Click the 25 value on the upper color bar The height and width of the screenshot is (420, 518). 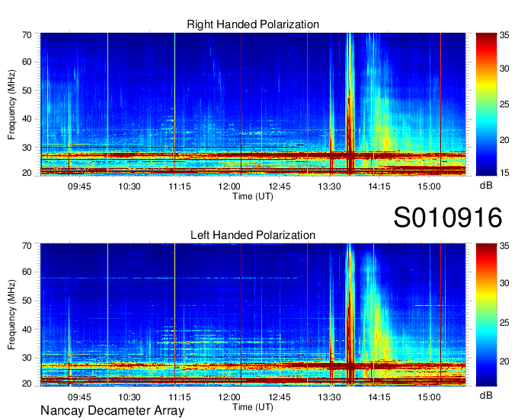[x=504, y=104]
